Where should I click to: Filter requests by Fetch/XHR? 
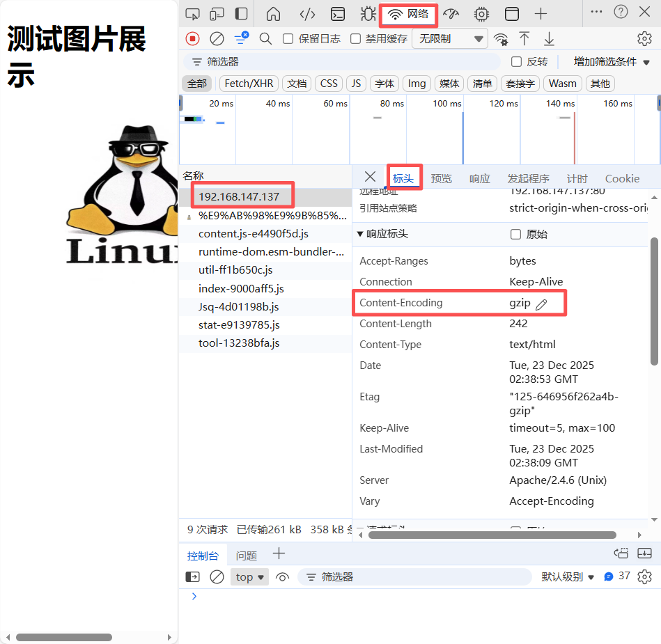pyautogui.click(x=249, y=84)
